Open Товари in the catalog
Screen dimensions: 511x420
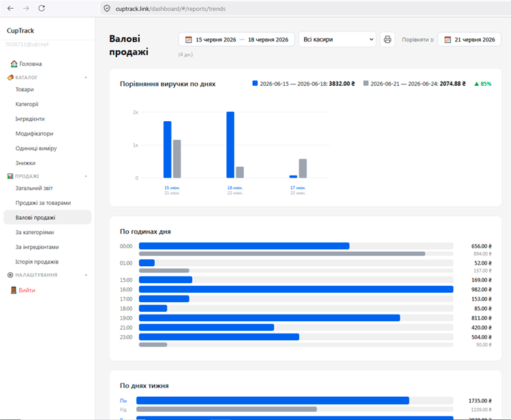coord(25,89)
